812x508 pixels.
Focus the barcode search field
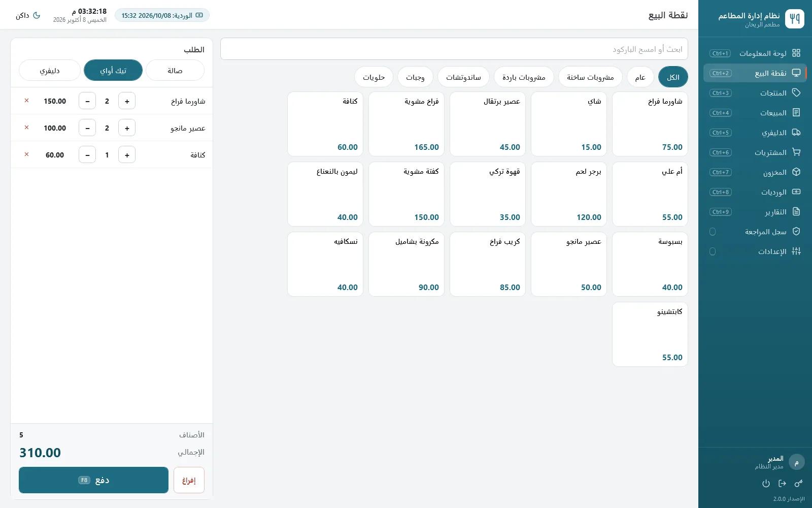click(x=454, y=49)
